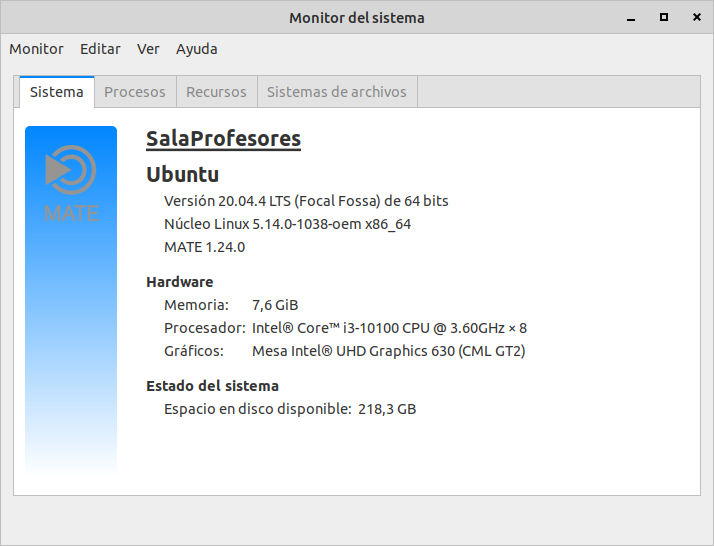Select the Núcleo Linux 5.14.0-1038-oem line
Screen dimensions: 714x546
[287, 224]
